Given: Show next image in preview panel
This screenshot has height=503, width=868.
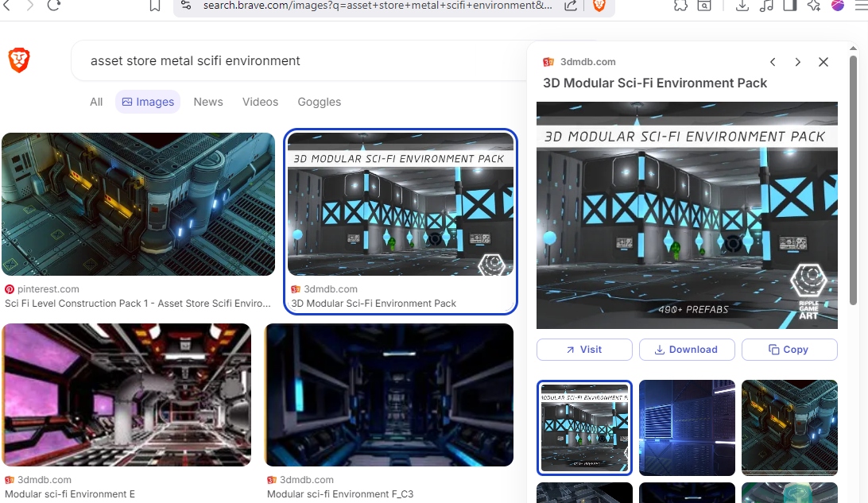Looking at the screenshot, I should [x=798, y=62].
